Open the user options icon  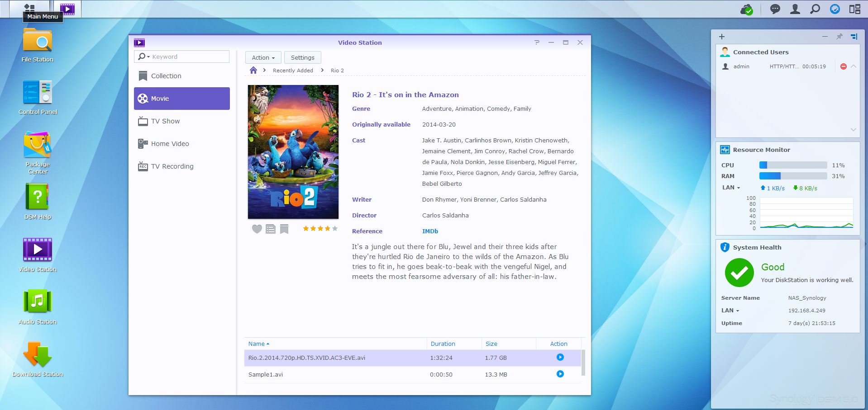[795, 9]
